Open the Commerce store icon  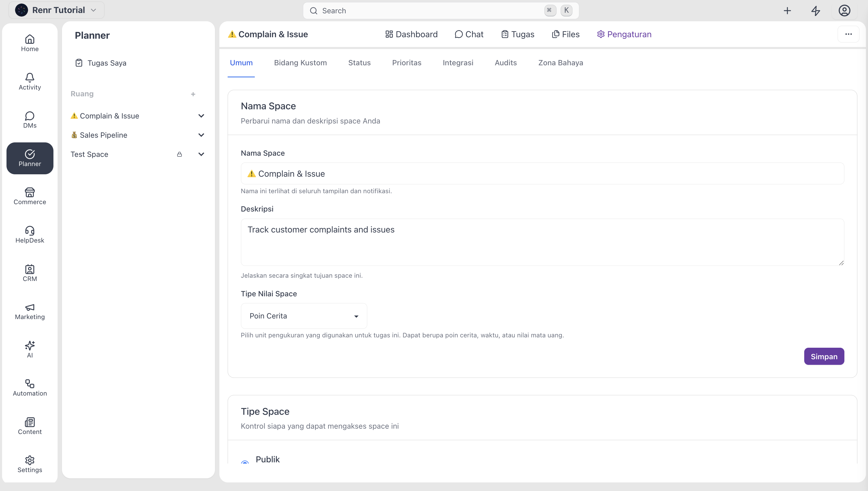coord(30,196)
